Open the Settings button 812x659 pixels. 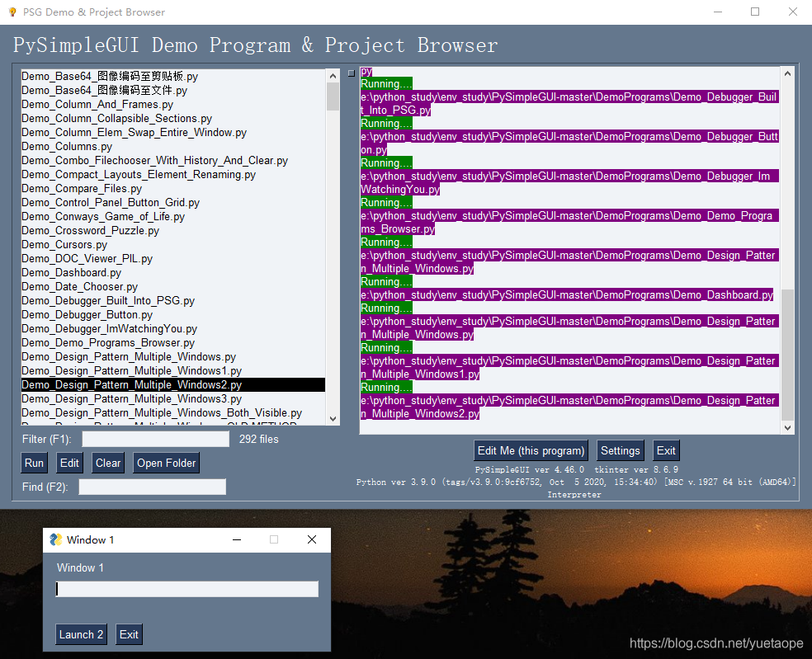(621, 450)
